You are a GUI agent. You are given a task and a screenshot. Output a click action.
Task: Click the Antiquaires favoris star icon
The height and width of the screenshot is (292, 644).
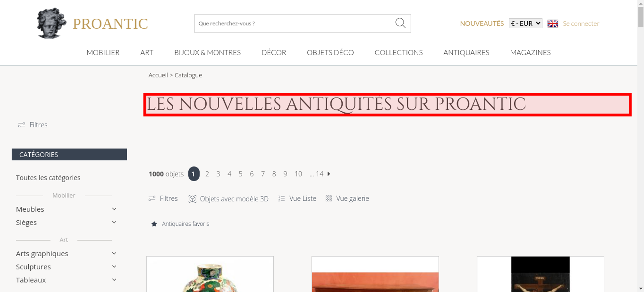click(x=154, y=224)
